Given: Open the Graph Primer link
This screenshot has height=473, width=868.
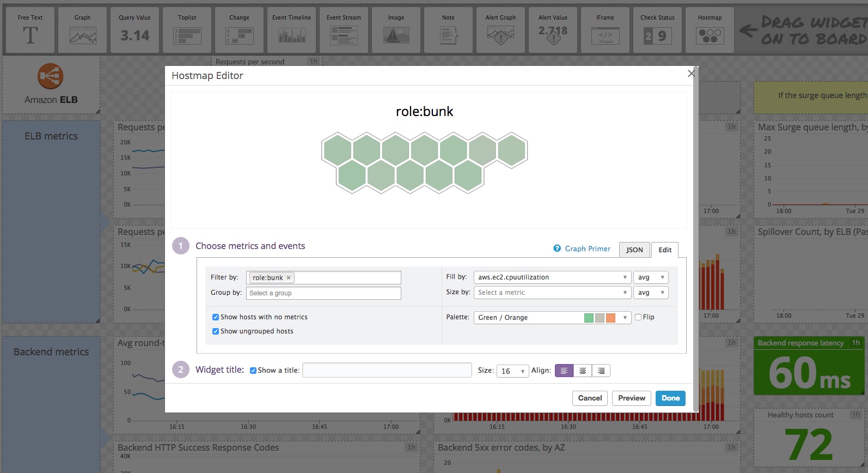Looking at the screenshot, I should [x=587, y=248].
